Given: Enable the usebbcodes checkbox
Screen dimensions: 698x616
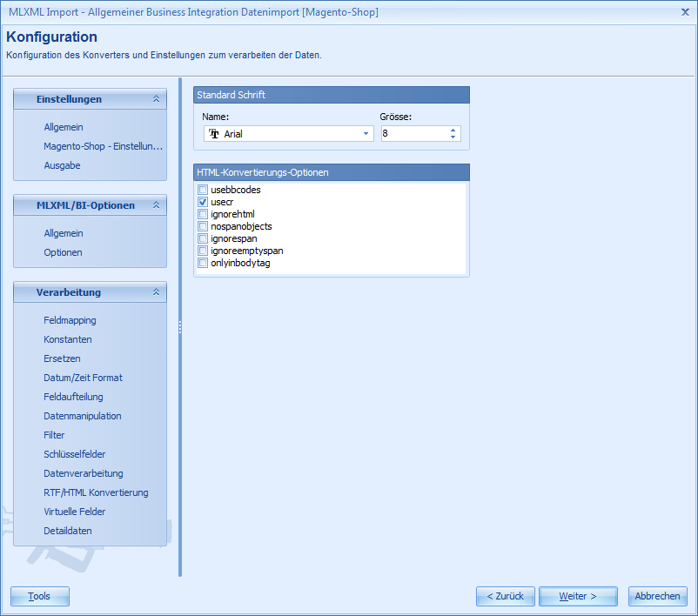Looking at the screenshot, I should click(202, 189).
